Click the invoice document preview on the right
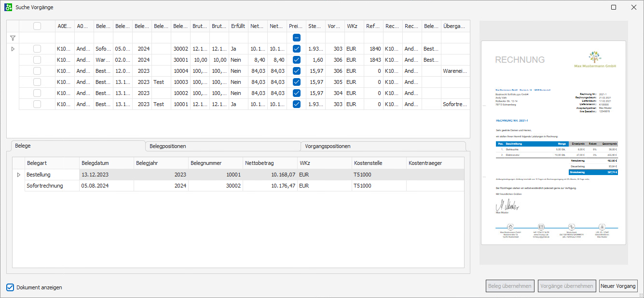Screen dimensions: 644x298 [553, 145]
